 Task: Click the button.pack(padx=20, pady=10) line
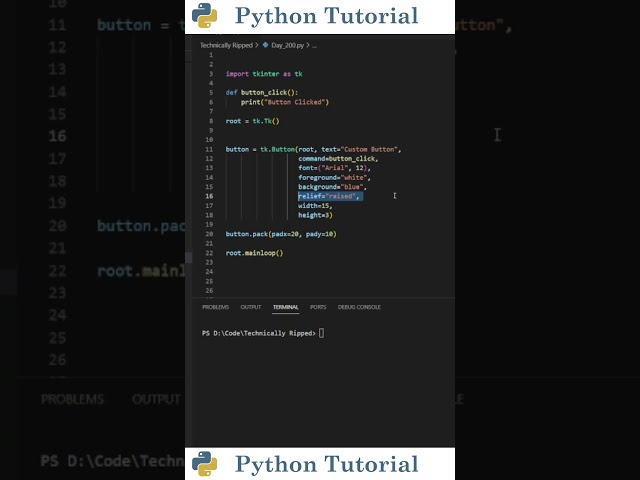pyautogui.click(x=281, y=234)
